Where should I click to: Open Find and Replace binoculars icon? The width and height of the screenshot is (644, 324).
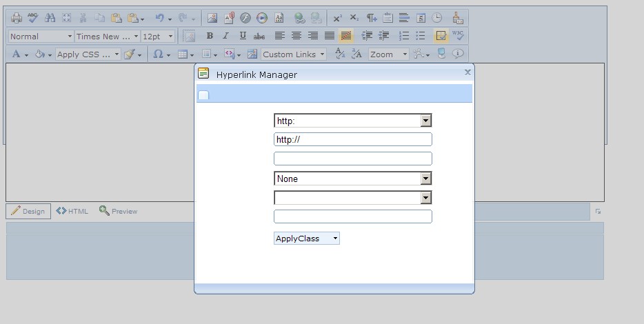tap(50, 18)
